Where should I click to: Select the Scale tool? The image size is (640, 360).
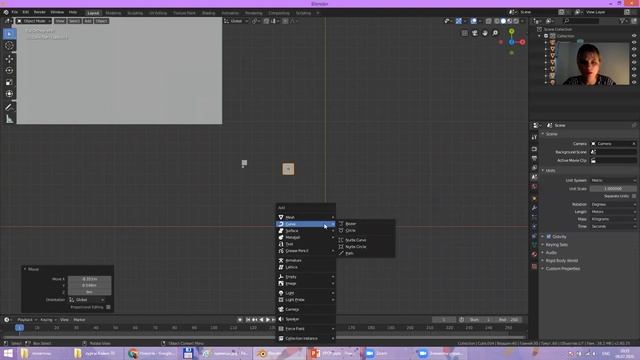click(x=9, y=82)
